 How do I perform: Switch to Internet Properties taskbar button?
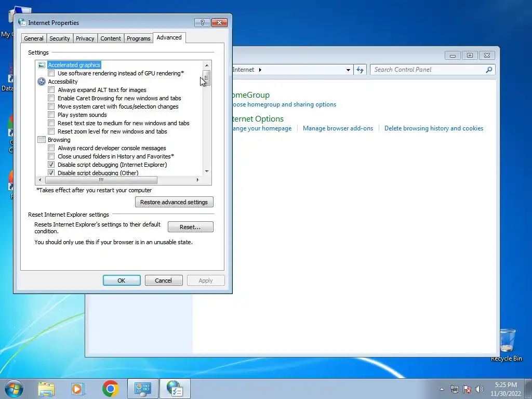tap(175, 389)
